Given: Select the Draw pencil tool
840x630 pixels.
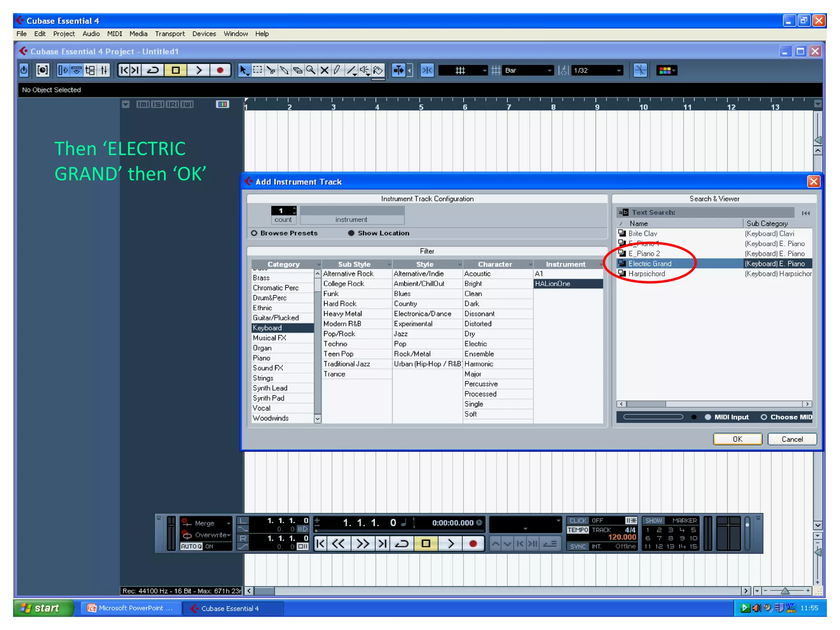Looking at the screenshot, I should click(338, 71).
